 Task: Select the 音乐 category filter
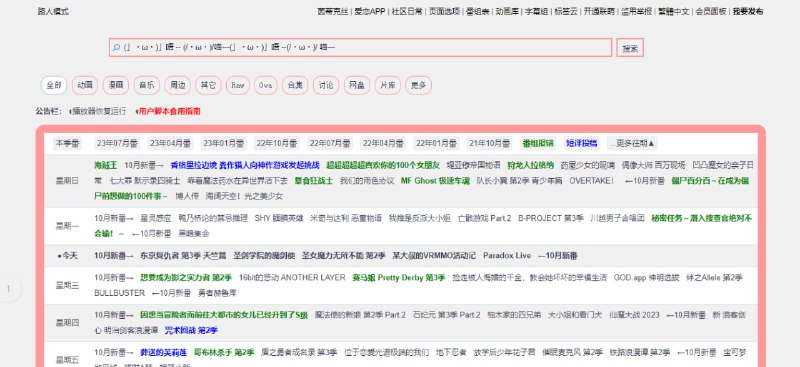[x=146, y=85]
